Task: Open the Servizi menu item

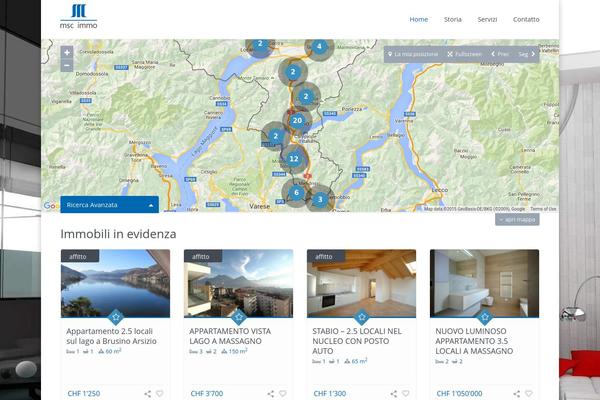Action: click(487, 20)
